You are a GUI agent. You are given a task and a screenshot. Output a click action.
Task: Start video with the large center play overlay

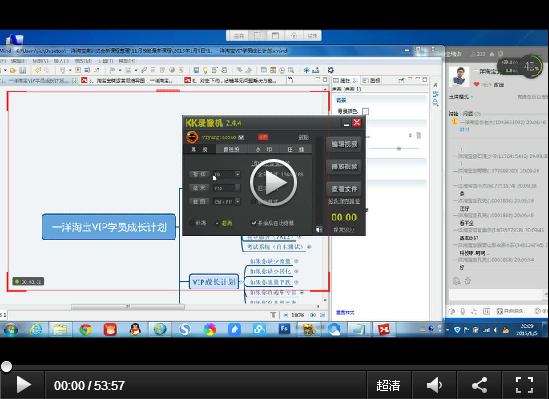[273, 182]
